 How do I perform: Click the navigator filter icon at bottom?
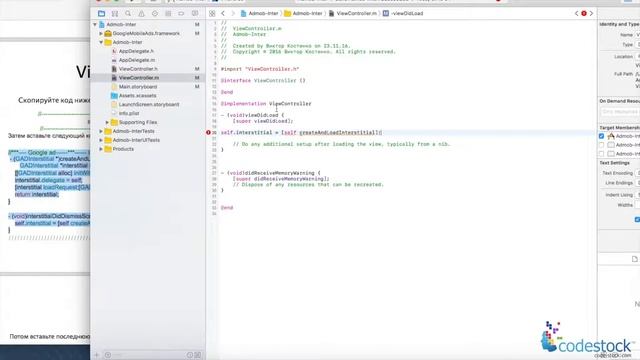pos(108,355)
